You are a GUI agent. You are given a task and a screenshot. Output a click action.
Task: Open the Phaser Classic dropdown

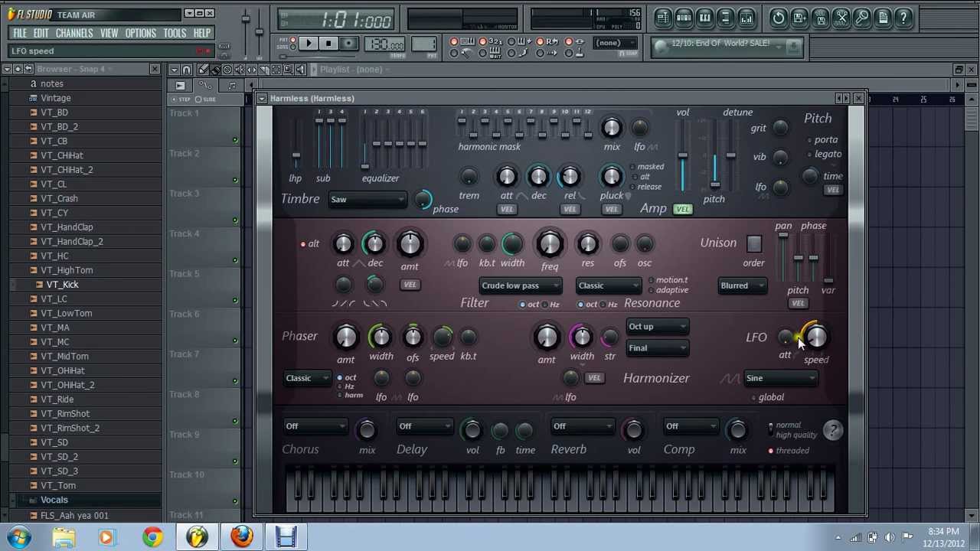[x=307, y=378]
